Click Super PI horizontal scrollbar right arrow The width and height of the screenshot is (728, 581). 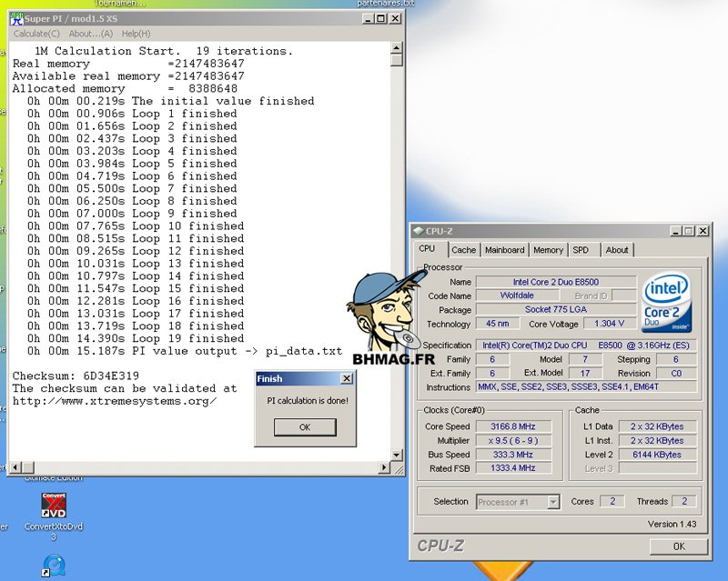[x=384, y=467]
